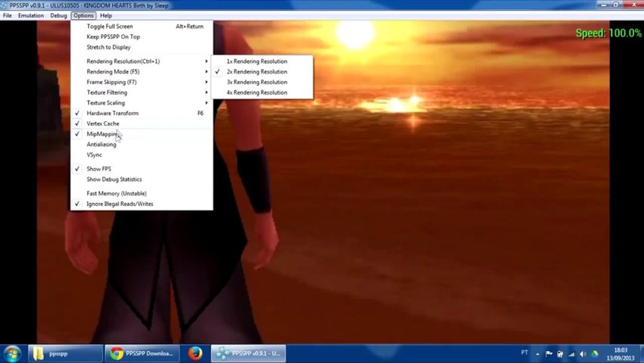
Task: Switch to Chrome PPSSPP Download window
Action: pyautogui.click(x=142, y=353)
